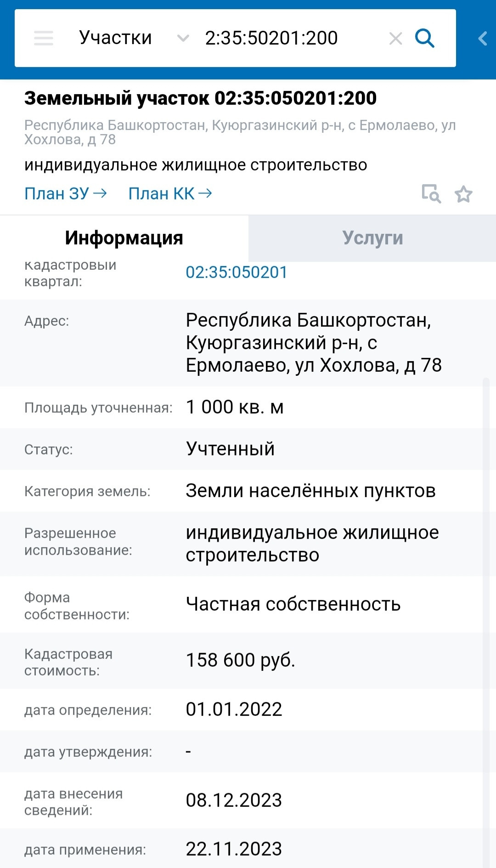Open the План КК link
Image resolution: width=496 pixels, height=868 pixels.
coord(161,194)
